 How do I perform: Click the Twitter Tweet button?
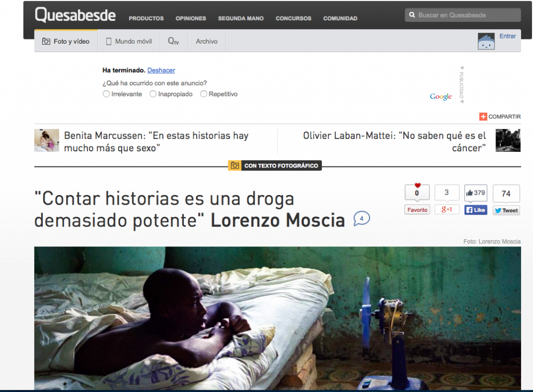click(506, 210)
